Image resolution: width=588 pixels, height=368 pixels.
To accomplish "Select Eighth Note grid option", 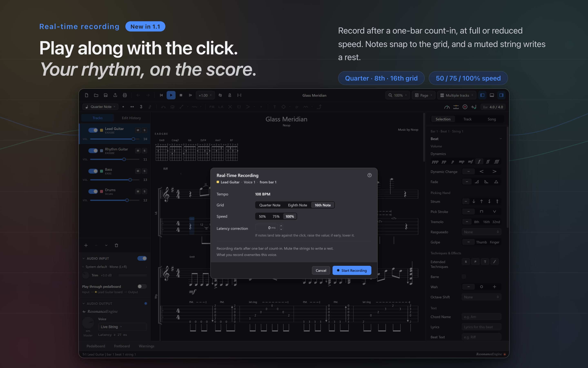I will point(297,205).
